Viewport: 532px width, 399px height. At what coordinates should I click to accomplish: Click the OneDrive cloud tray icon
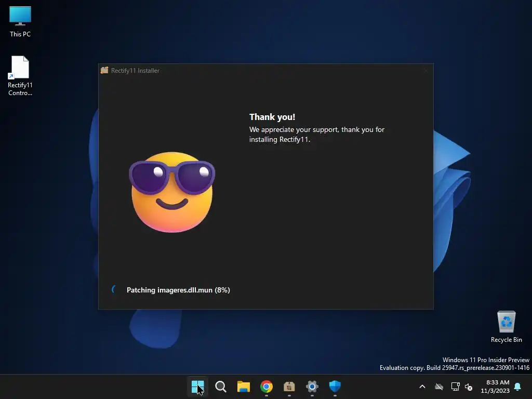[439, 387]
